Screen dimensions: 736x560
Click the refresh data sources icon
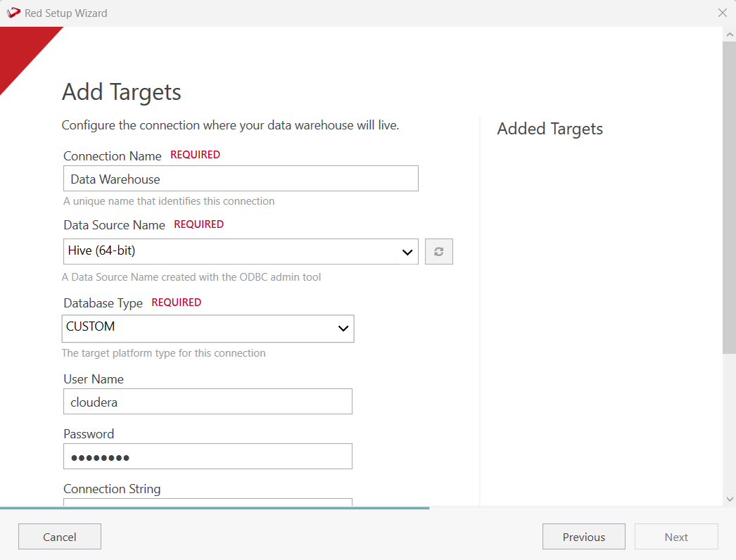[438, 252]
